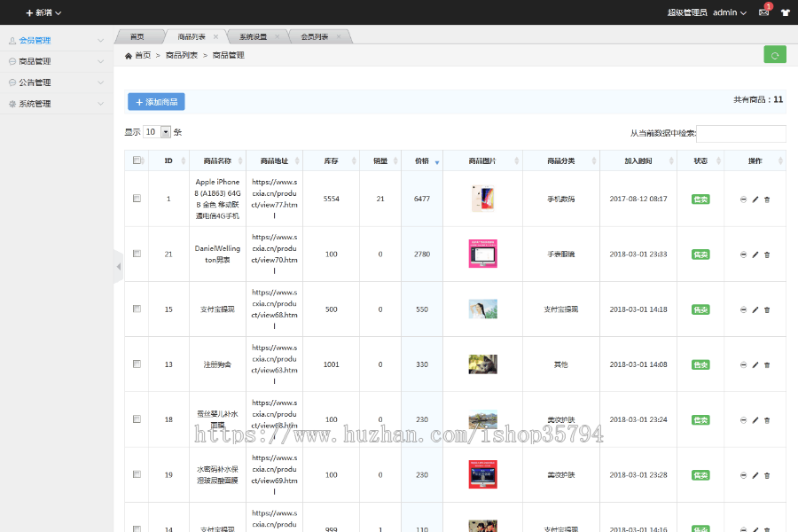Delete the DanielWellington product with trash icon
The image size is (798, 532).
[767, 254]
